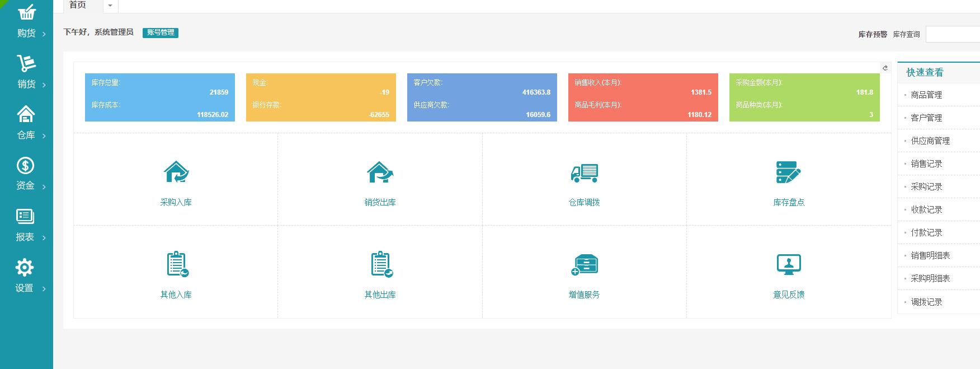Open the 库存盘点 inventory check icon
This screenshot has width=980, height=369.
click(788, 172)
